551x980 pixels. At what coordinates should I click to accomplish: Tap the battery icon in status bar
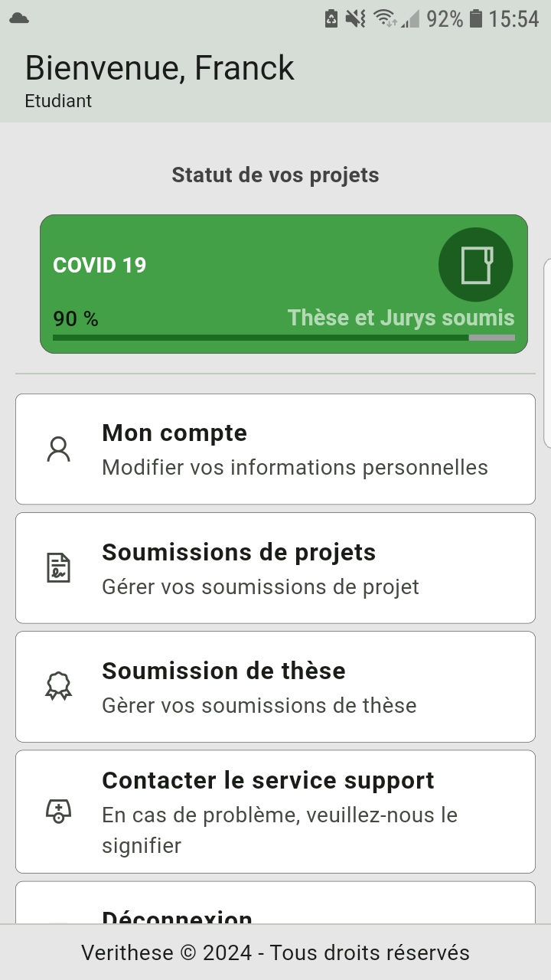pos(476,18)
